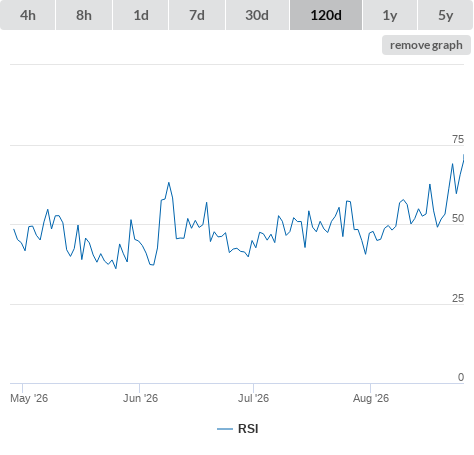Select the 4h time range tab

click(x=28, y=15)
